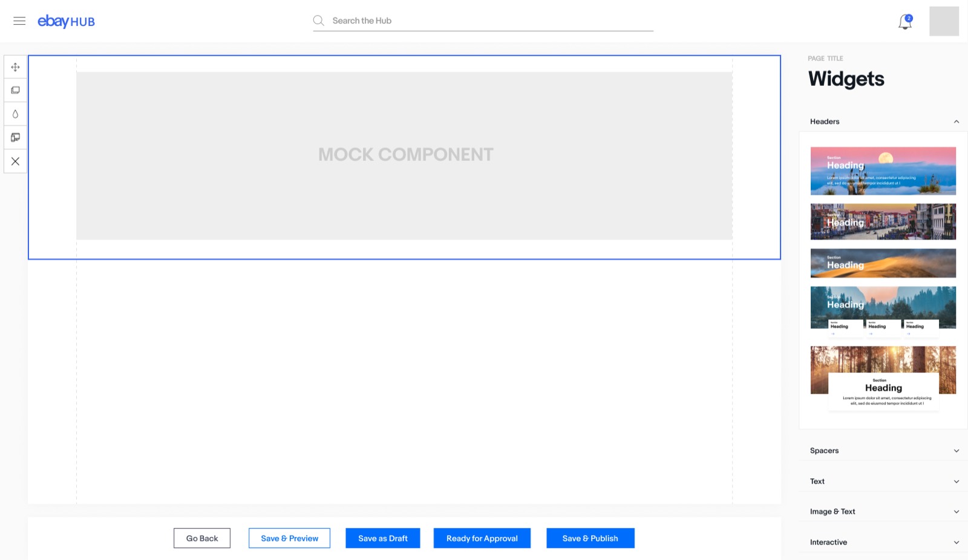
Task: Select the Mock Component block
Action: point(404,156)
